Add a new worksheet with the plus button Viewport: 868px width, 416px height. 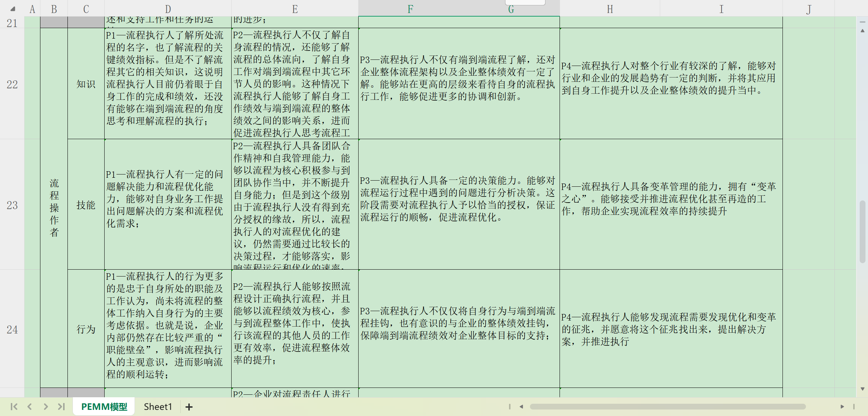coord(189,407)
